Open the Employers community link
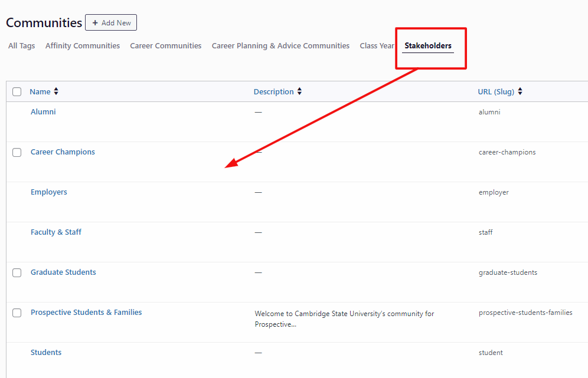 (49, 192)
